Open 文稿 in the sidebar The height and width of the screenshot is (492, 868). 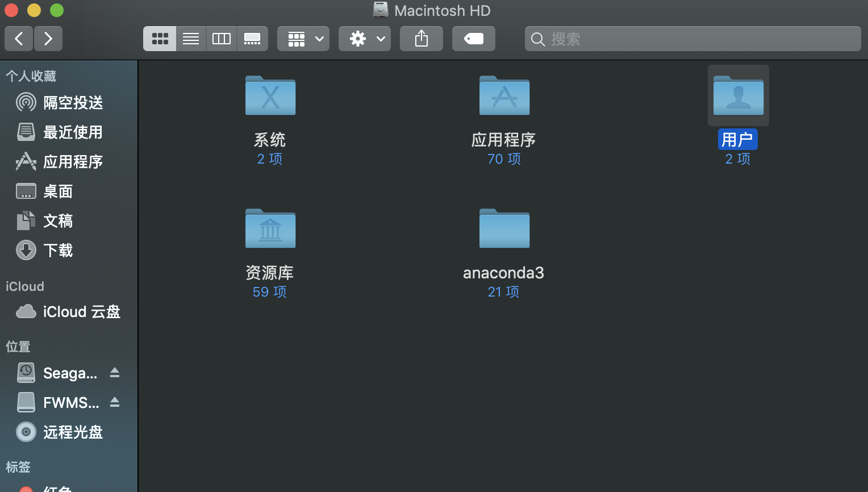coord(69,221)
